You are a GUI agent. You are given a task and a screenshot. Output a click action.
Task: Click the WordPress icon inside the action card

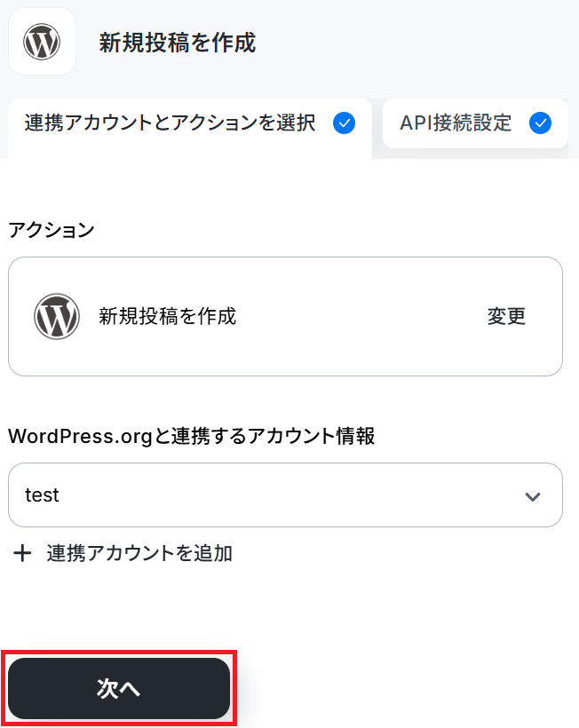tap(57, 316)
